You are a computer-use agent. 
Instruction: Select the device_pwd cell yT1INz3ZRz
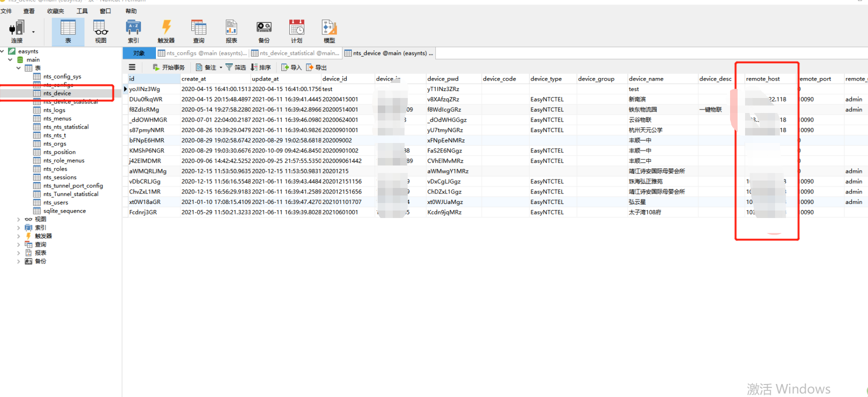pyautogui.click(x=453, y=89)
